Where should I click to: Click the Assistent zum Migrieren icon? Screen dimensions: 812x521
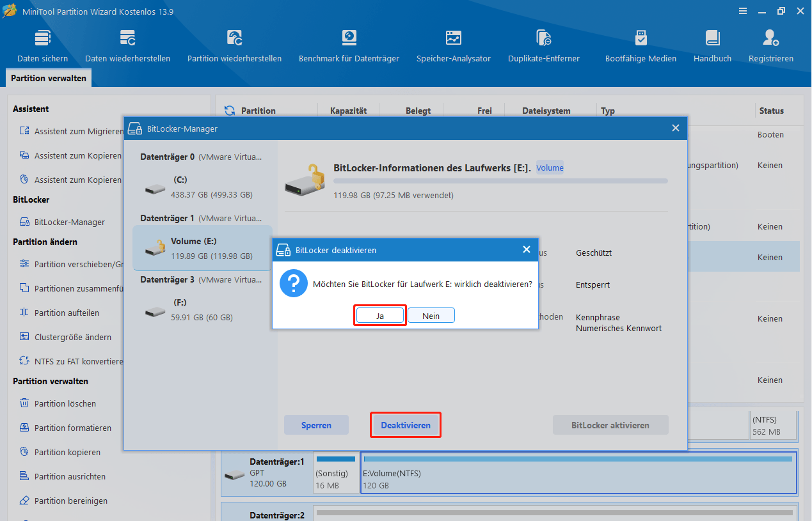coord(24,131)
